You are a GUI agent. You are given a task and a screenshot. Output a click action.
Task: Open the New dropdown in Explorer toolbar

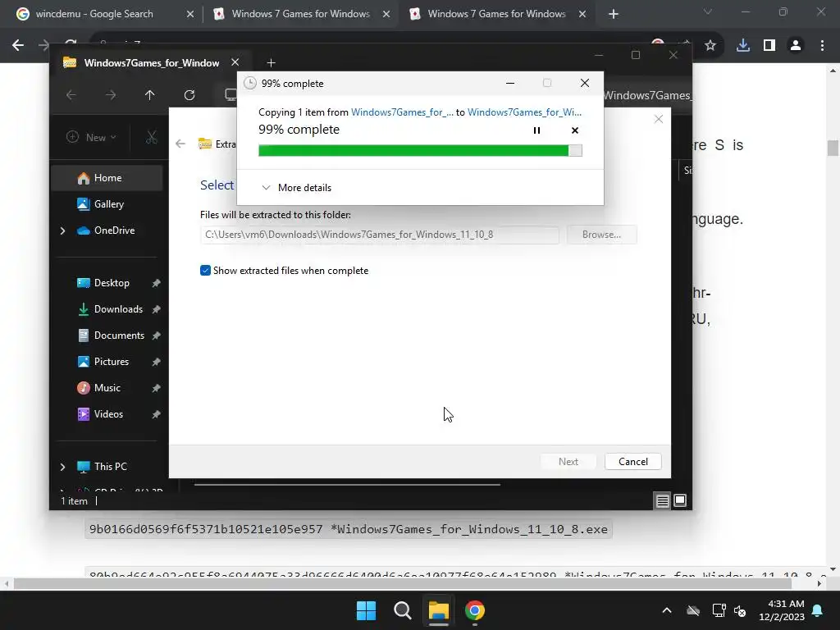[91, 137]
